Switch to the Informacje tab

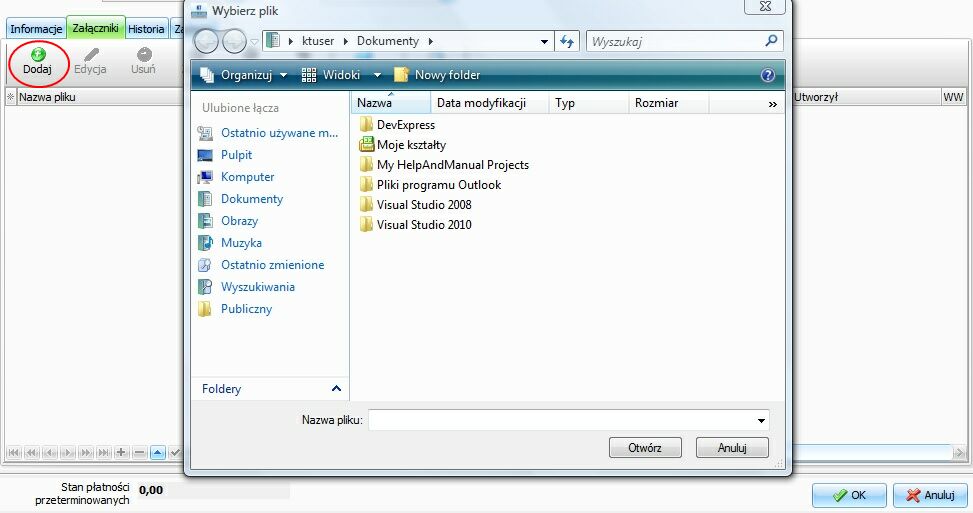point(36,29)
